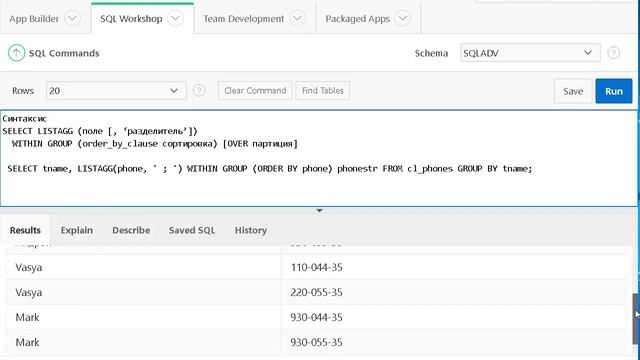Click the Mark cell with 930-055-35

(144, 342)
